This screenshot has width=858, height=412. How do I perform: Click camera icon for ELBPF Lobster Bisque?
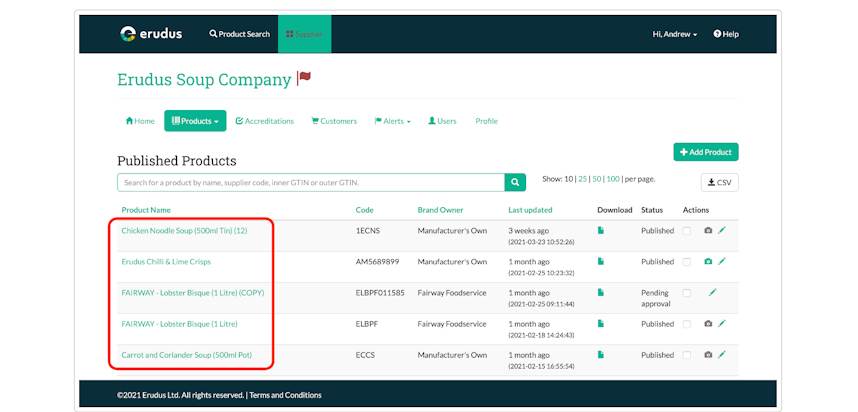coord(708,324)
